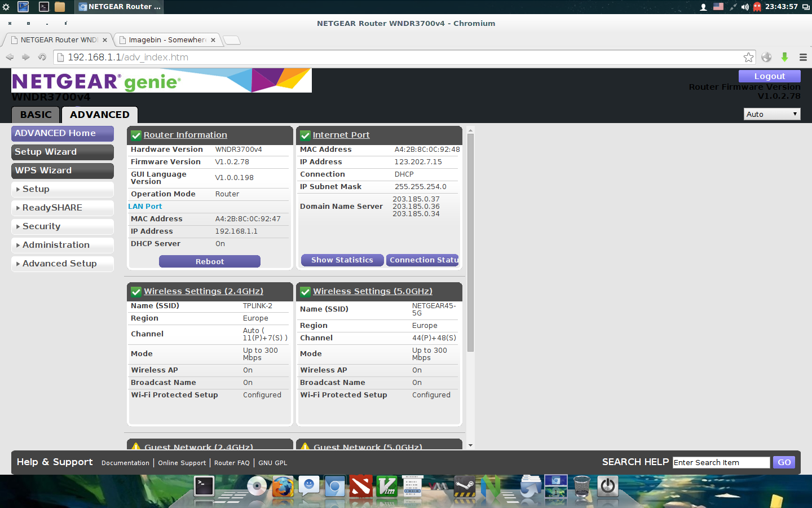Open the Internet Port link
This screenshot has height=508, width=812.
click(341, 135)
